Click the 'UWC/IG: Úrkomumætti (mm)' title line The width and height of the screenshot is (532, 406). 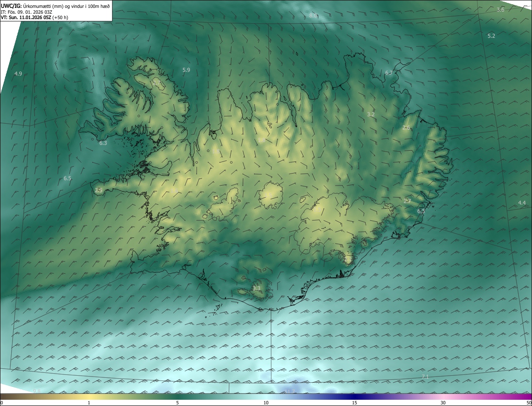tap(56, 5)
